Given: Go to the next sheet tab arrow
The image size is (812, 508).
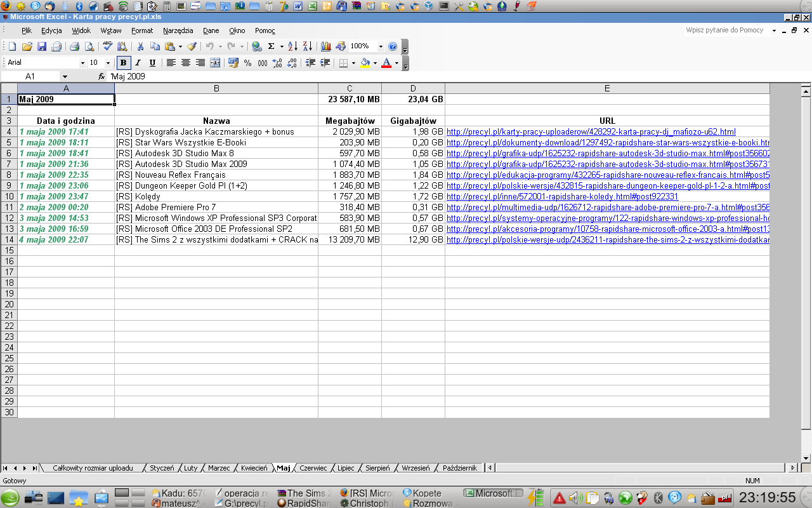Looking at the screenshot, I should 24,468.
